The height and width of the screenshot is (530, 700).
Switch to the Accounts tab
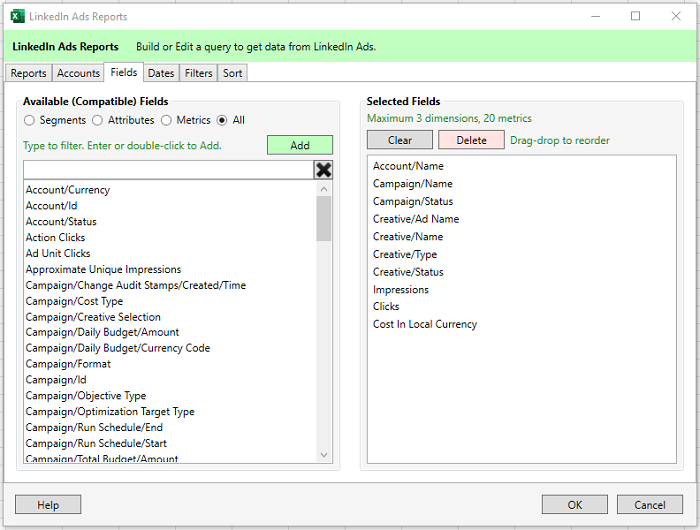tap(78, 73)
